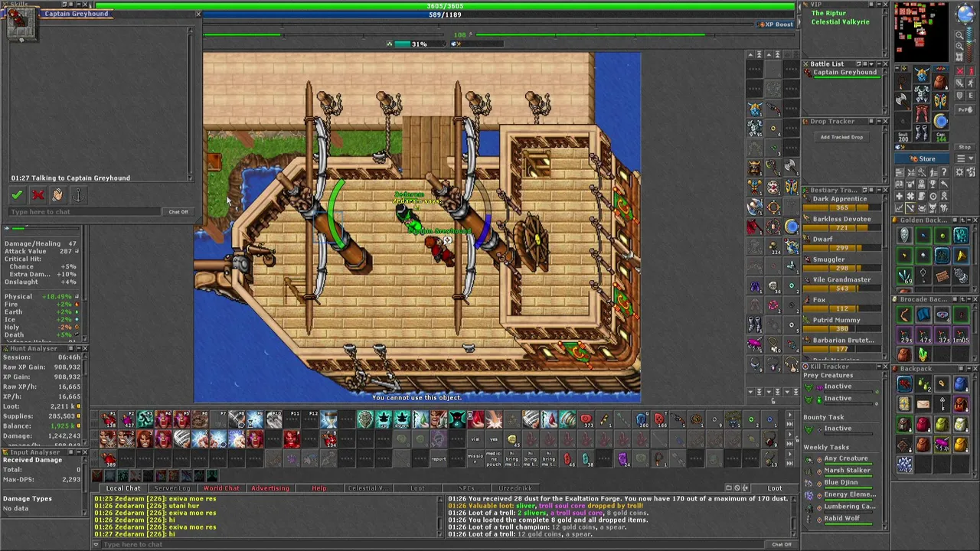Toggle the PvP mode button

pos(965,109)
